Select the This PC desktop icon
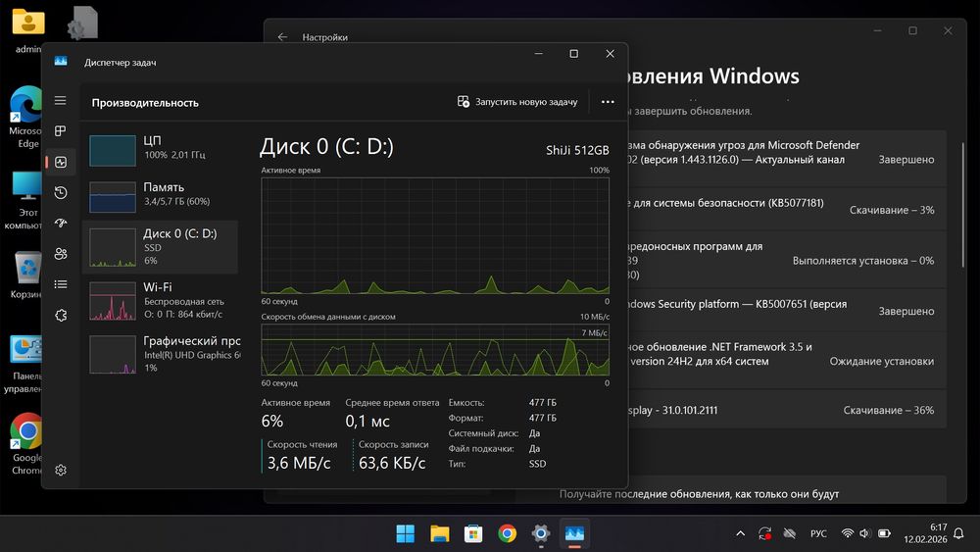This screenshot has width=980, height=552. point(25,200)
